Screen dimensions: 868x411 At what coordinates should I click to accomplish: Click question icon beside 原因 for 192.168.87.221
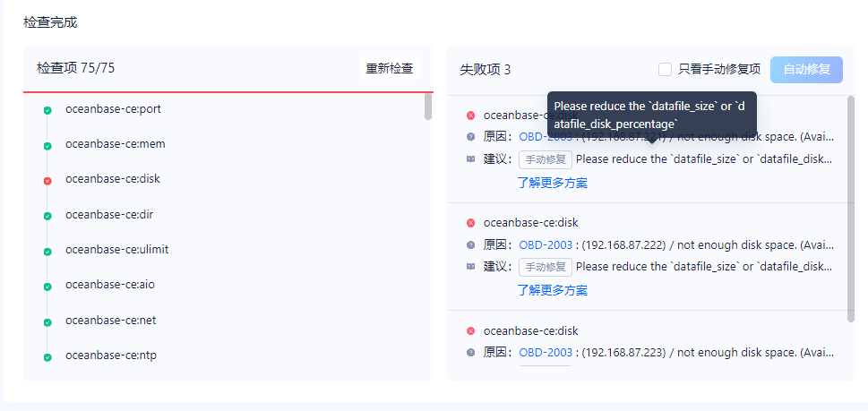[x=470, y=137]
